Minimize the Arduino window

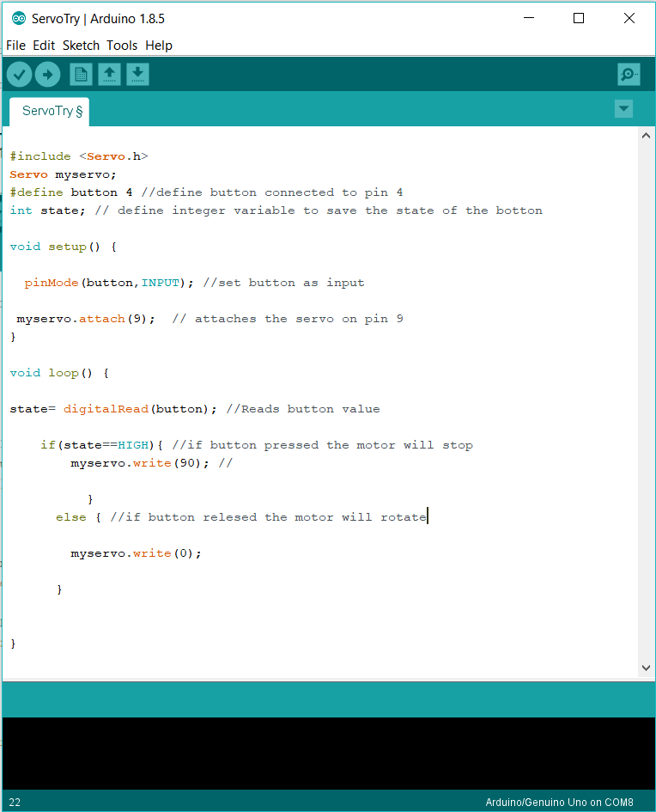(x=529, y=18)
